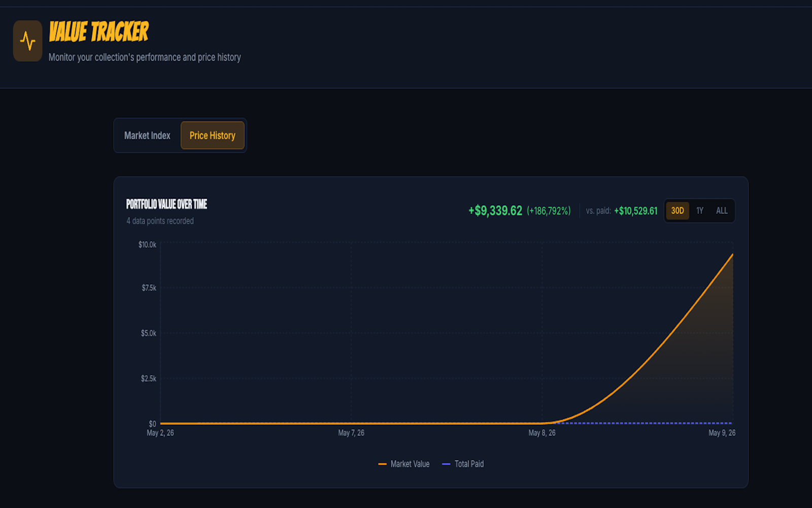The image size is (812, 508).
Task: Click the $2.5k y-axis label
Action: point(149,378)
